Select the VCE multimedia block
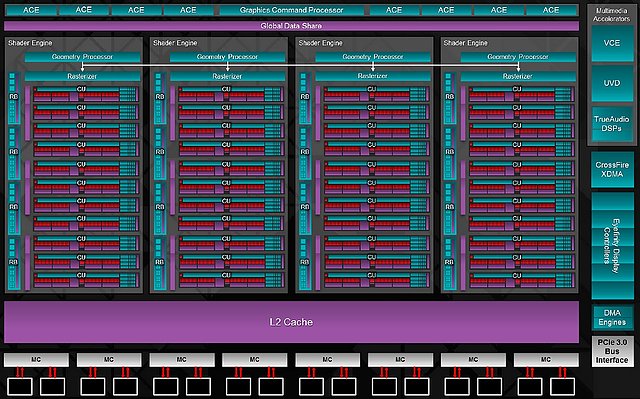The image size is (640, 399). pos(612,43)
